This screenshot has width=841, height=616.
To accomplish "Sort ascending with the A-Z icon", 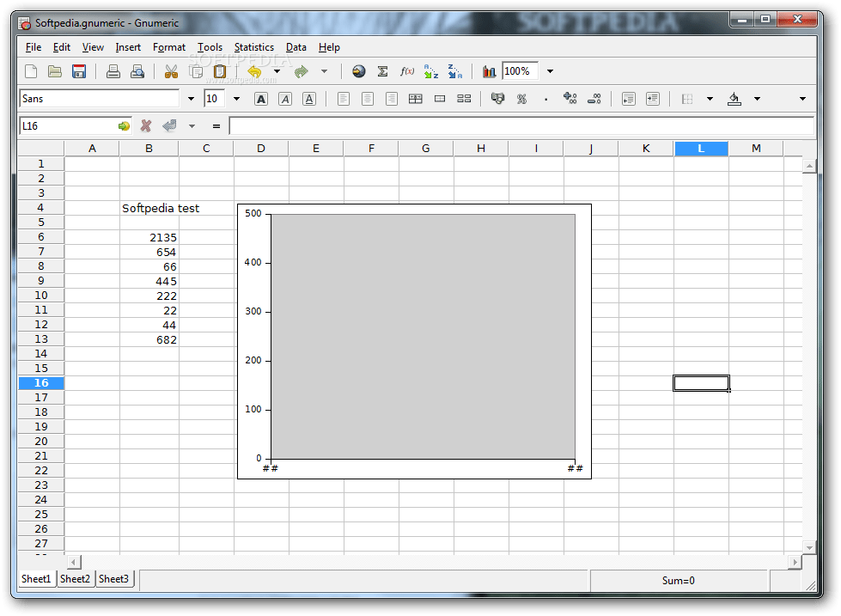I will [x=431, y=71].
